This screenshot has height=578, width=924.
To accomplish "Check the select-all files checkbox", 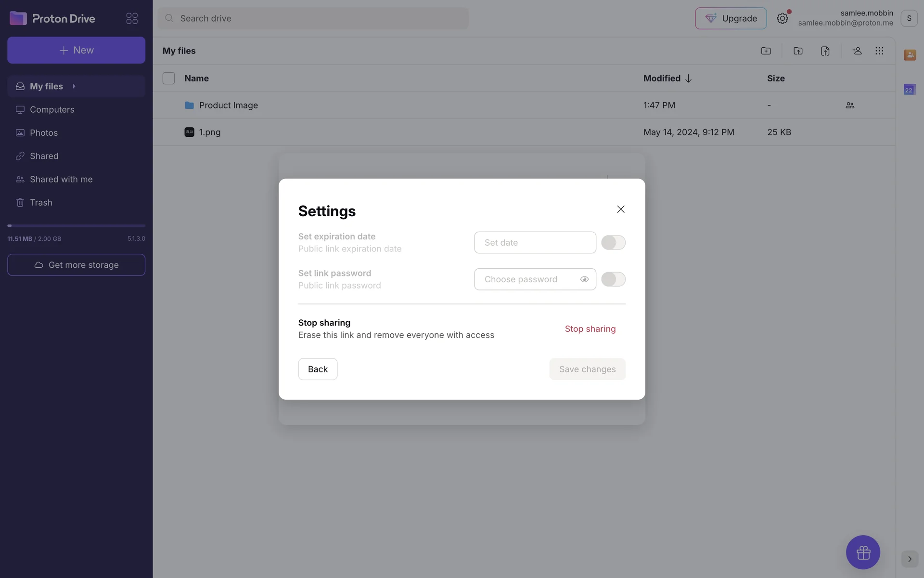I will point(168,78).
